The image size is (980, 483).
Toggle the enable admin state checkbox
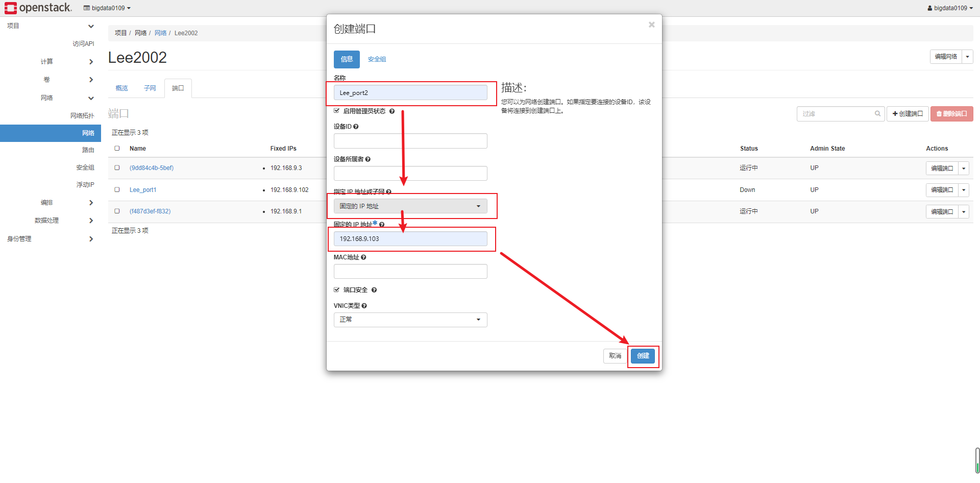pyautogui.click(x=336, y=111)
